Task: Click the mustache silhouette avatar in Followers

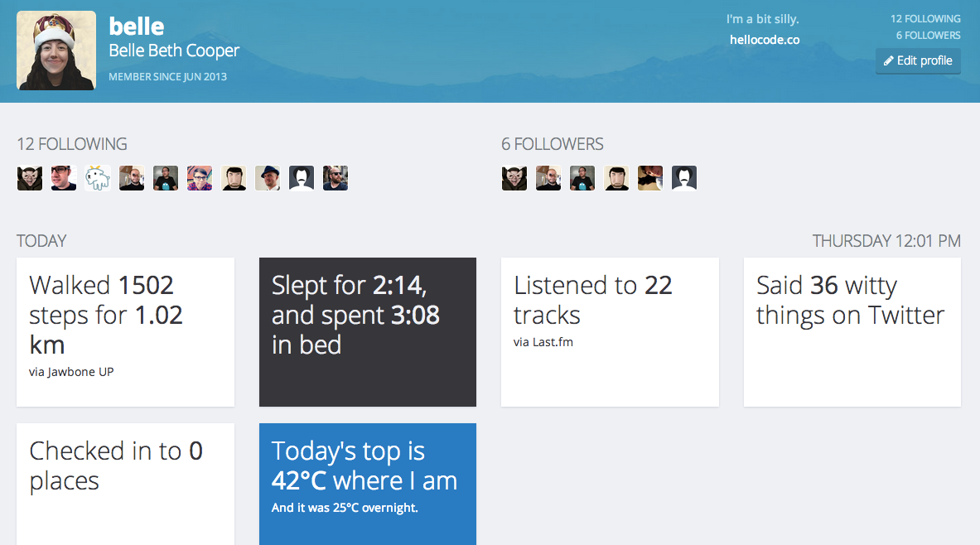Action: click(x=684, y=178)
